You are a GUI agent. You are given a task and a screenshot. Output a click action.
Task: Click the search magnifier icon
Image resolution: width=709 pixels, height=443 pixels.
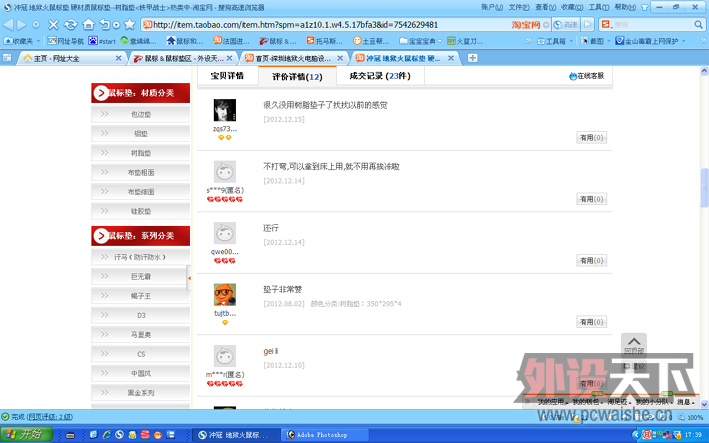(x=699, y=24)
